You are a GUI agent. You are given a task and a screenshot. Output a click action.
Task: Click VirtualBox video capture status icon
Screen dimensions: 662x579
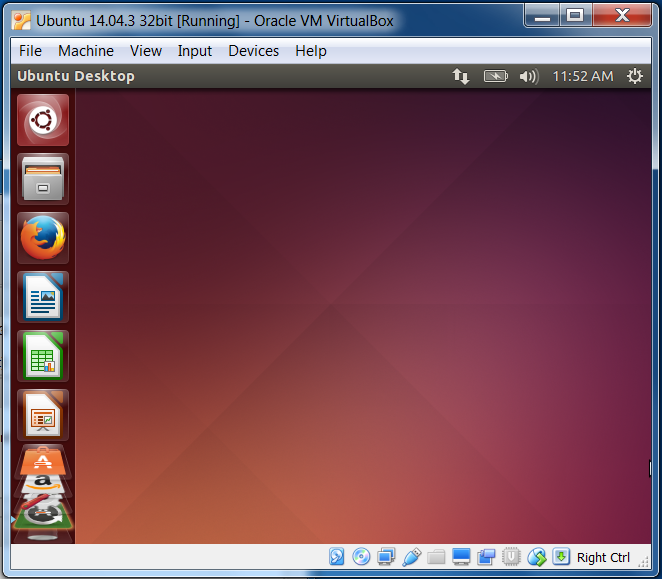[x=486, y=557]
